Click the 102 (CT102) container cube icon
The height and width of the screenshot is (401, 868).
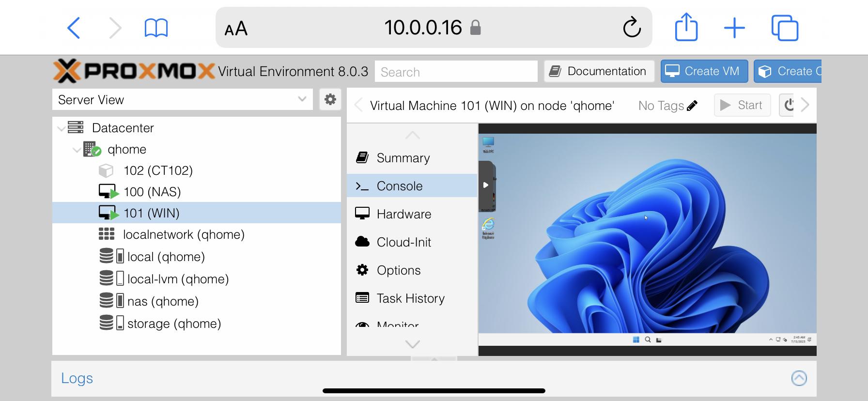106,170
